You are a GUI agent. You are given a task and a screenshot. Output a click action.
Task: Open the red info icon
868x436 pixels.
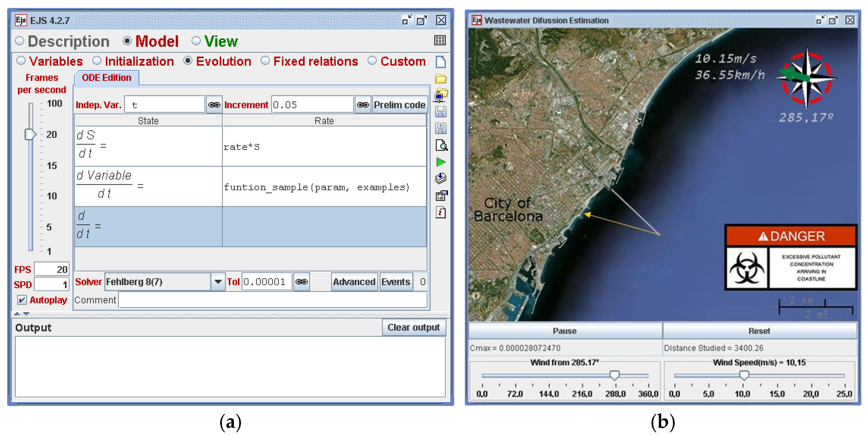pos(440,213)
